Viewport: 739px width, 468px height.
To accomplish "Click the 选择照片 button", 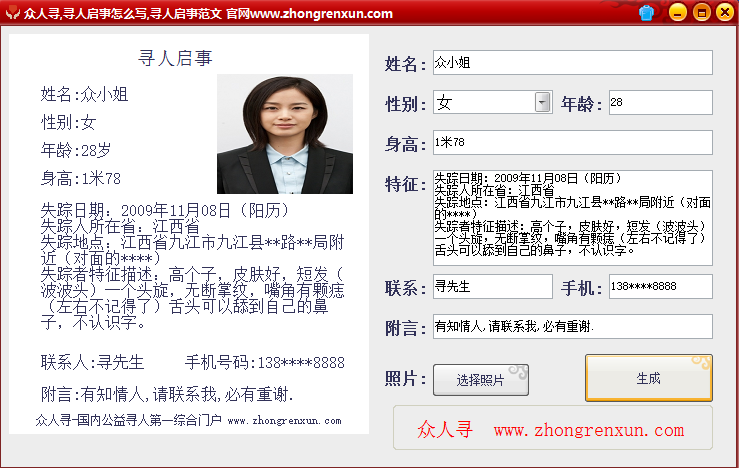I will [x=481, y=379].
